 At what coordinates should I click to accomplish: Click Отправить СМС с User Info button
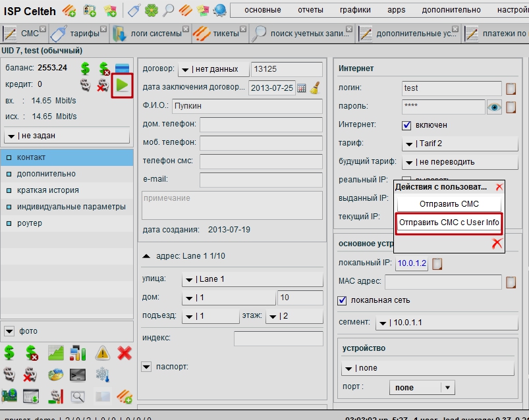coord(449,223)
